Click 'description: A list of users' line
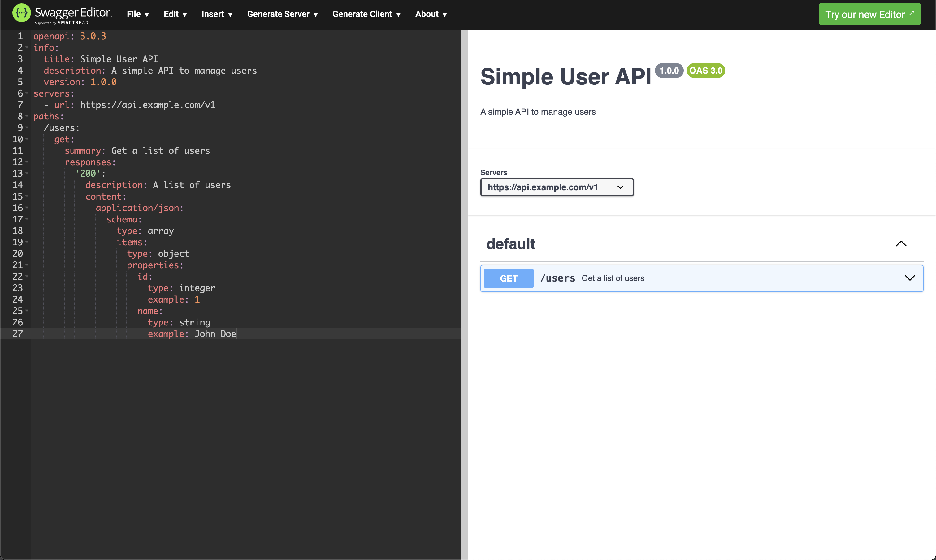The width and height of the screenshot is (936, 560). (158, 185)
